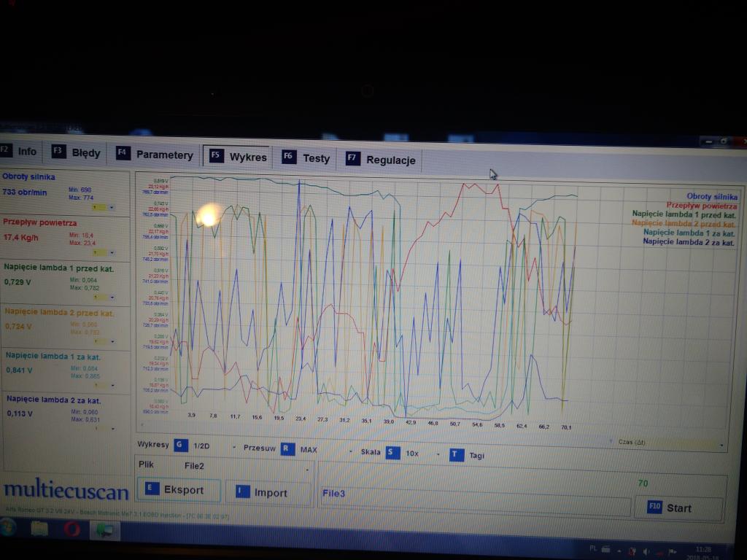
Task: Click the R key badge beside Przesuw
Action: pos(287,448)
